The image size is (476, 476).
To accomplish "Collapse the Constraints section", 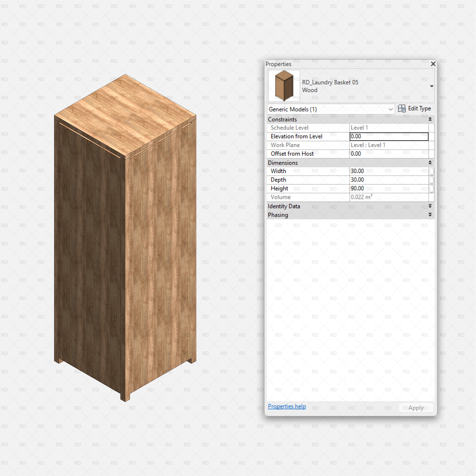I will pos(430,119).
